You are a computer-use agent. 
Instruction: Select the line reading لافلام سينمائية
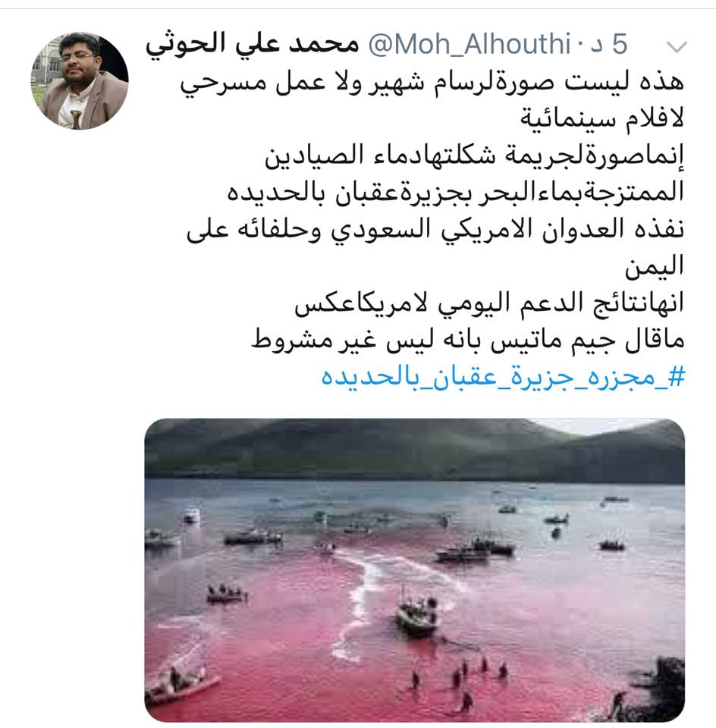pyautogui.click(x=601, y=120)
